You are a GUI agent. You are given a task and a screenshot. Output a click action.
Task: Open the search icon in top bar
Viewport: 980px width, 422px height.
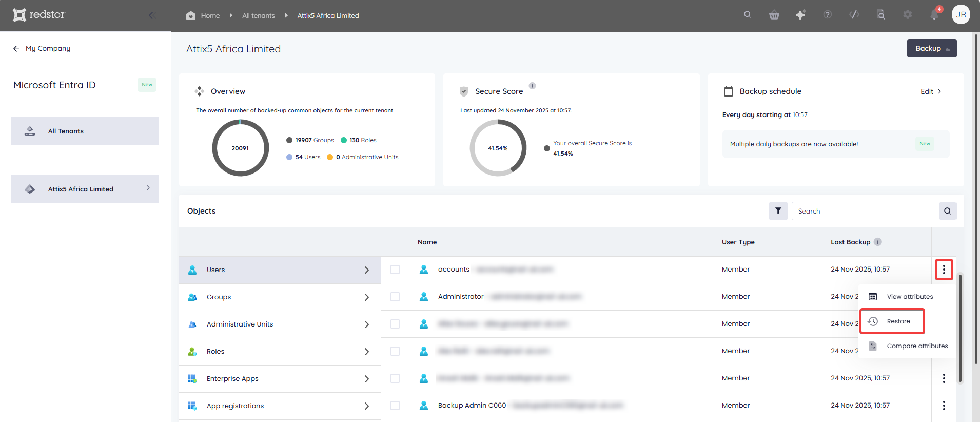pyautogui.click(x=747, y=15)
